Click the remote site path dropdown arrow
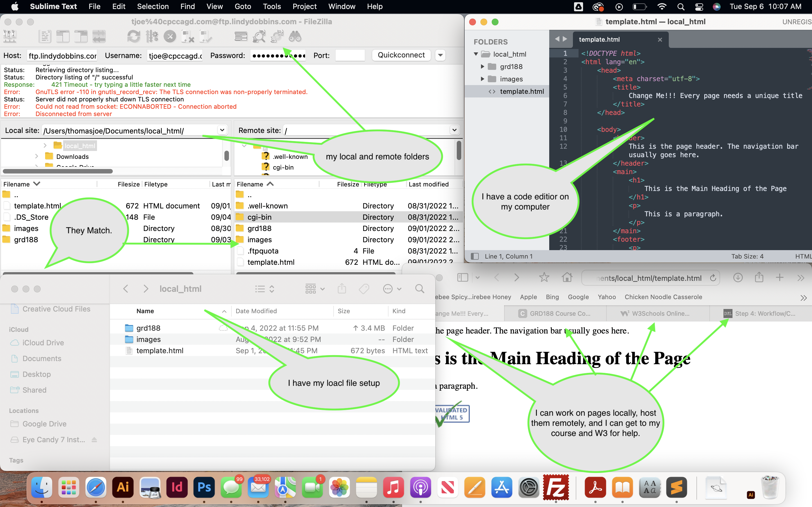The width and height of the screenshot is (812, 507). coord(455,130)
